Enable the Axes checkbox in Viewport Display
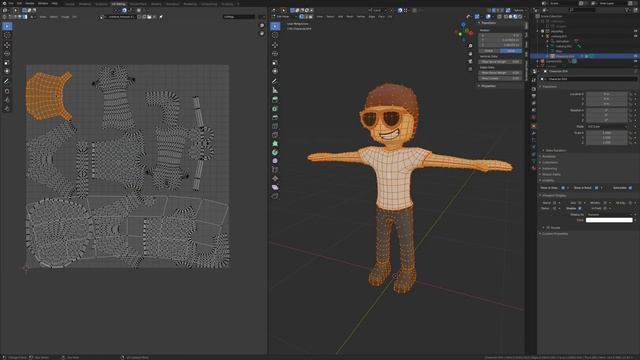 pos(580,203)
